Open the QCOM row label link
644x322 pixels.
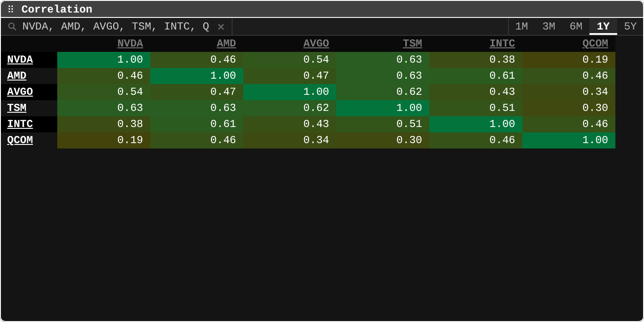(20, 140)
